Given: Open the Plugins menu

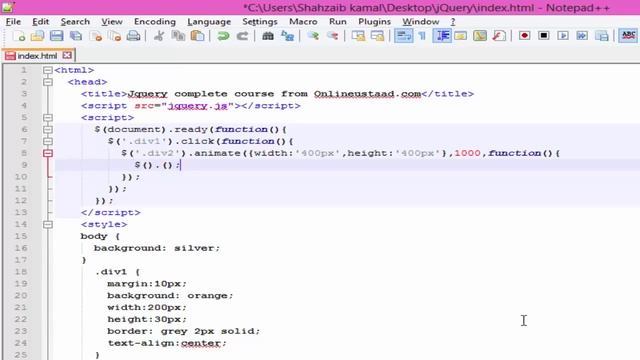Looking at the screenshot, I should 374,22.
